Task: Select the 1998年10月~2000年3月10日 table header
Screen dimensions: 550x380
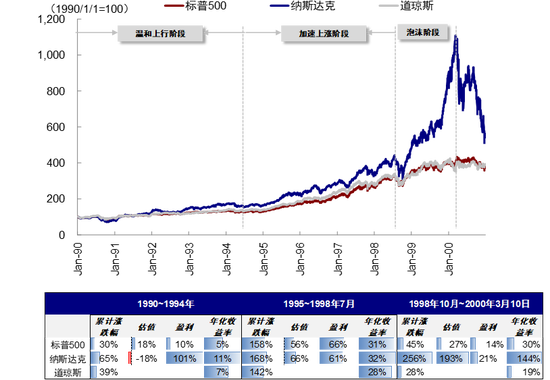Action: coord(469,304)
